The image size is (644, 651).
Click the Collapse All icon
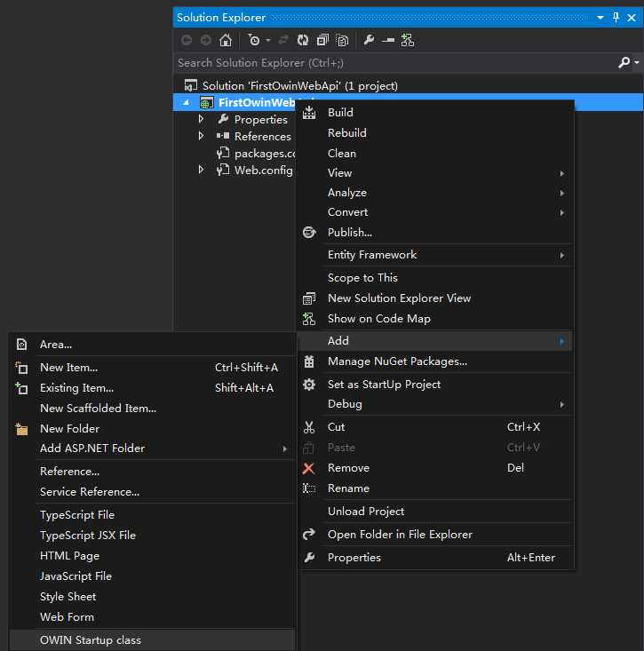322,40
